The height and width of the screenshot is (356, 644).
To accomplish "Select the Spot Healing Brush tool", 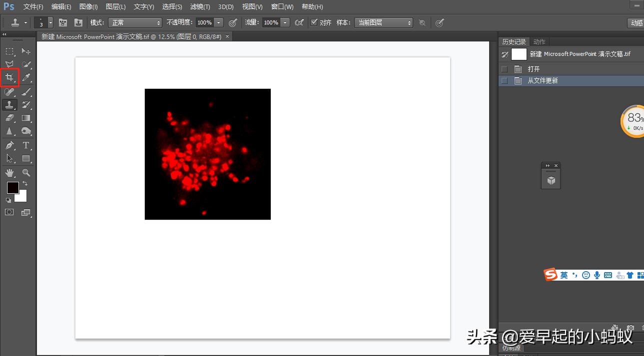I will coord(9,92).
